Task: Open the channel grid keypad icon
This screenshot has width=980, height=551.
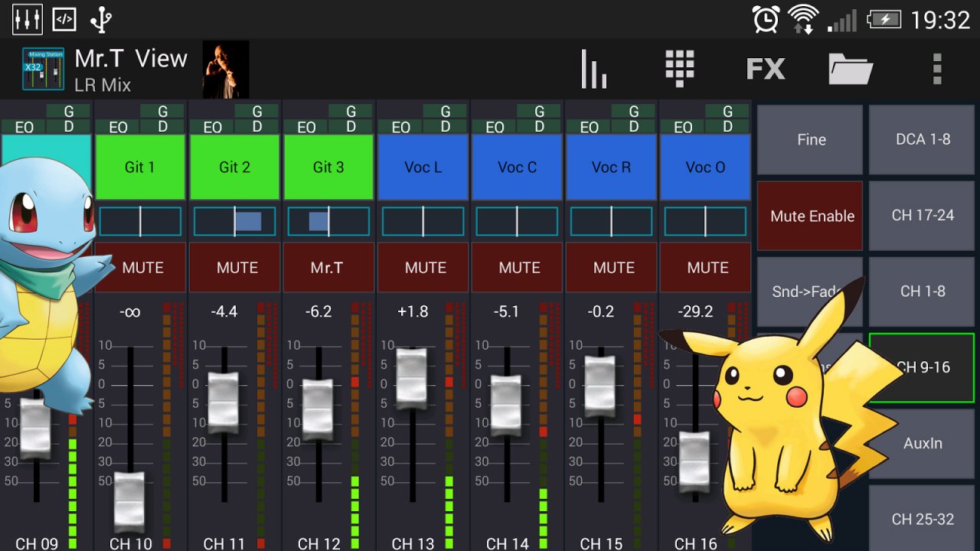Action: (680, 69)
